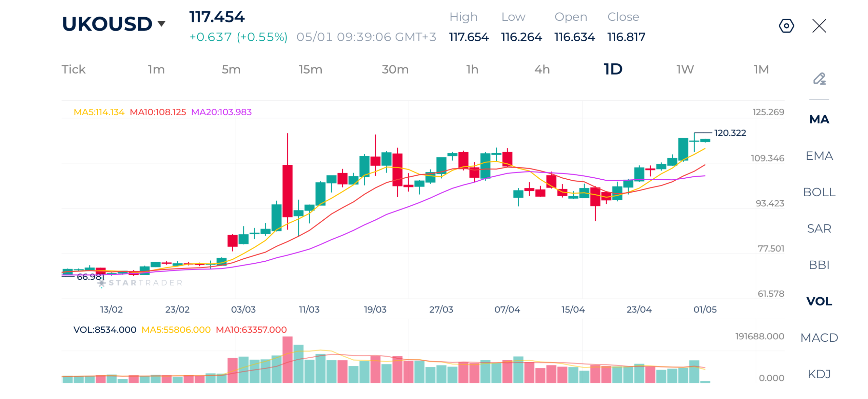Screen dimensions: 868x399
Task: Enable the EMA indicator
Action: tap(819, 156)
